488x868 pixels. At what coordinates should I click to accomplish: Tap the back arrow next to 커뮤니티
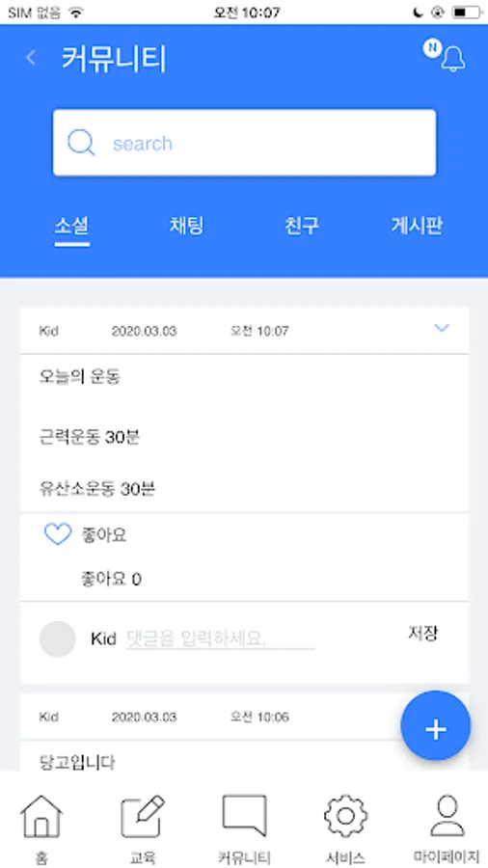coord(31,58)
